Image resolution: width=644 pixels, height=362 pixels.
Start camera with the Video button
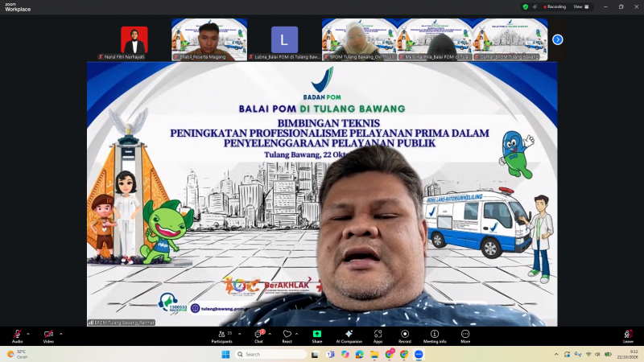tap(48, 336)
